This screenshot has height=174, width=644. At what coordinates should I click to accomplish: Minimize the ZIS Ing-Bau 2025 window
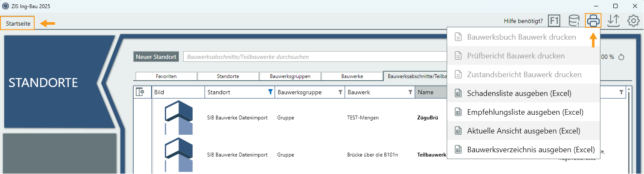click(596, 6)
